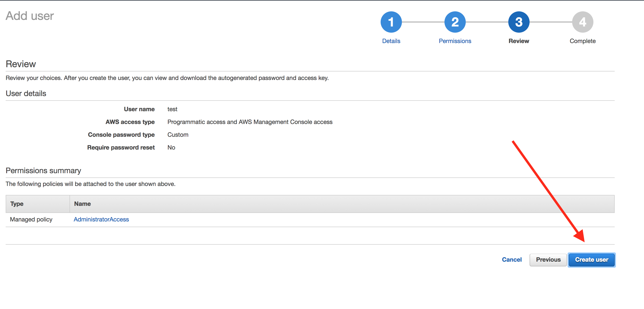Cancel the add user wizard
Viewport: 644px width, 309px height.
coord(512,260)
